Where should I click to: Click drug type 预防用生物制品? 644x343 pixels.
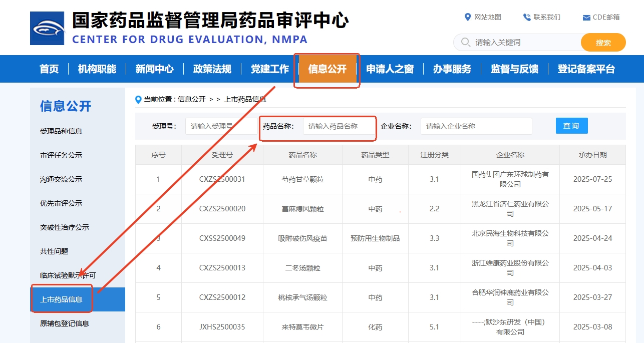375,238
